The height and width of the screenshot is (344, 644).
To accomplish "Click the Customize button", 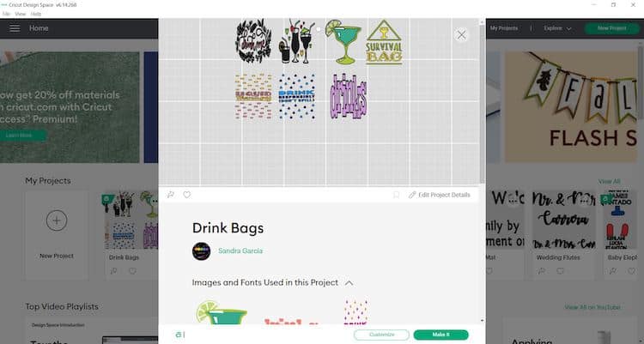I will click(381, 335).
